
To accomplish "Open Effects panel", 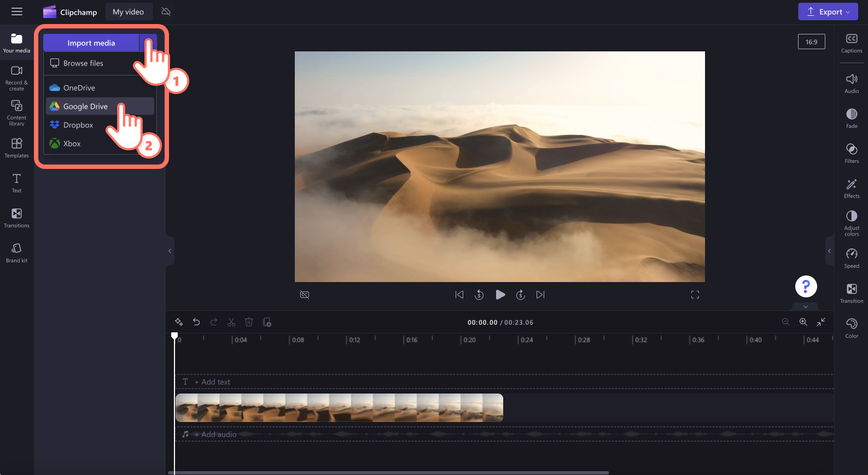I will 852,189.
